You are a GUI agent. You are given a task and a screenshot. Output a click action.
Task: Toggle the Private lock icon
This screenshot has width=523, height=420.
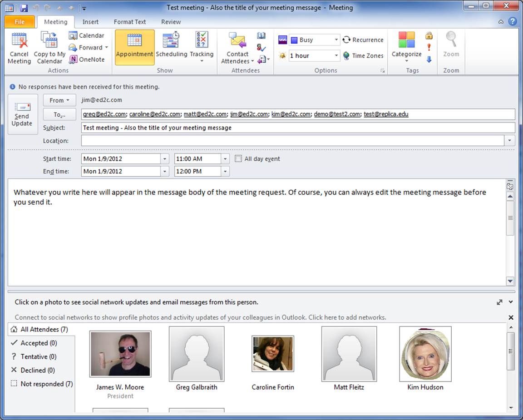[x=429, y=35]
